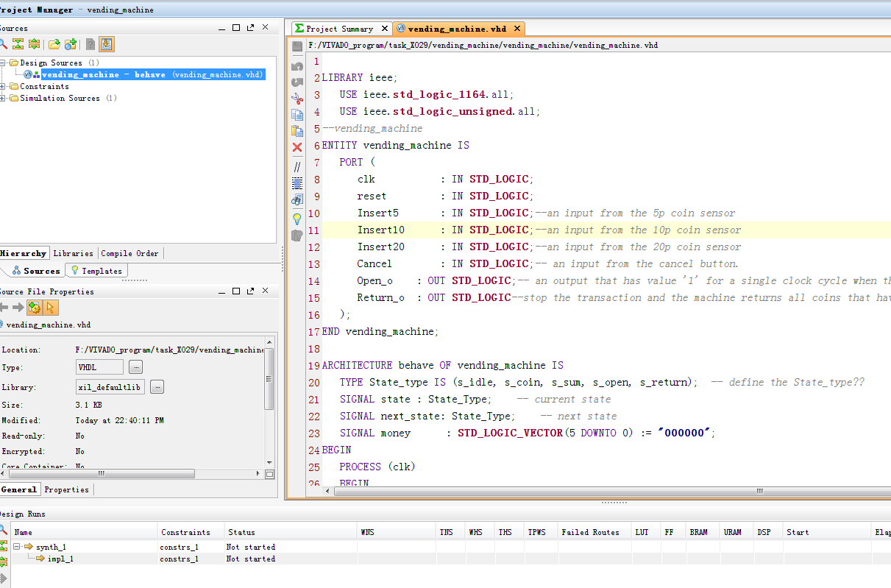Switch to the Project Summary tab
This screenshot has width=891, height=588.
tap(339, 29)
